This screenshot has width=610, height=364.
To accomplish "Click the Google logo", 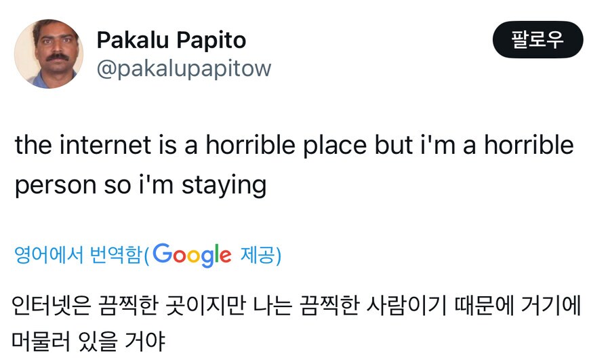I will 192,255.
